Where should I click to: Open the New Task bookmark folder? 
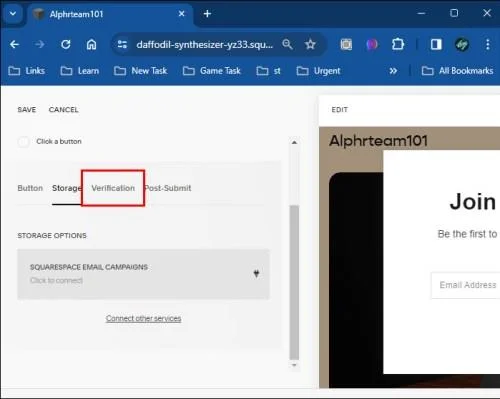click(140, 71)
